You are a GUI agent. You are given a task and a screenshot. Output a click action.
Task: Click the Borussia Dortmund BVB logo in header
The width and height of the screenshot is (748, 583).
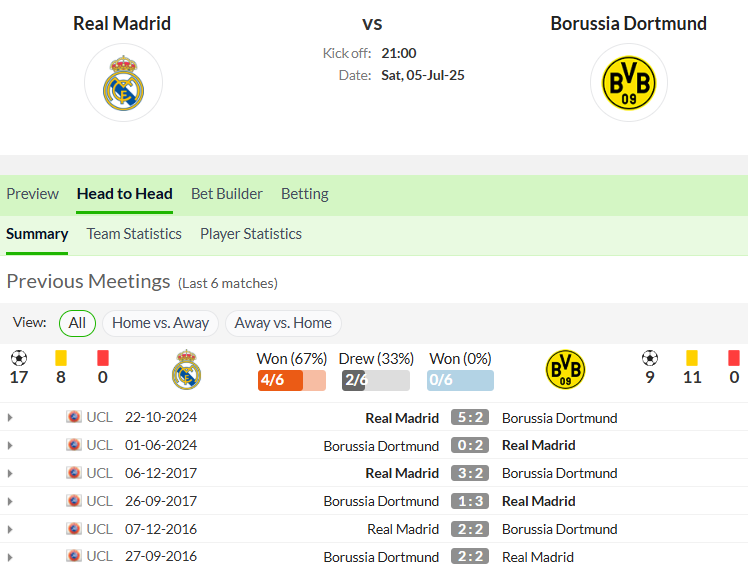(x=629, y=83)
